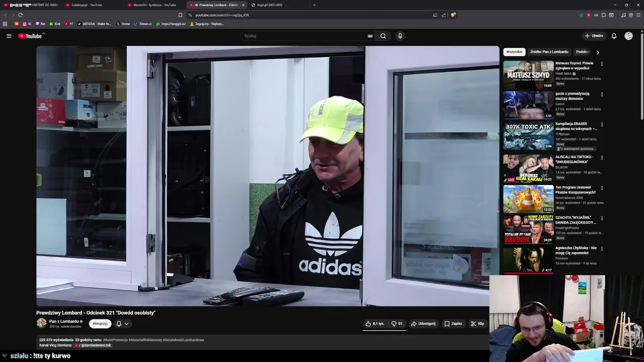Viewport: 644px width, 362px height.
Task: Open the on-screen keyboard in search box
Action: coord(370,36)
